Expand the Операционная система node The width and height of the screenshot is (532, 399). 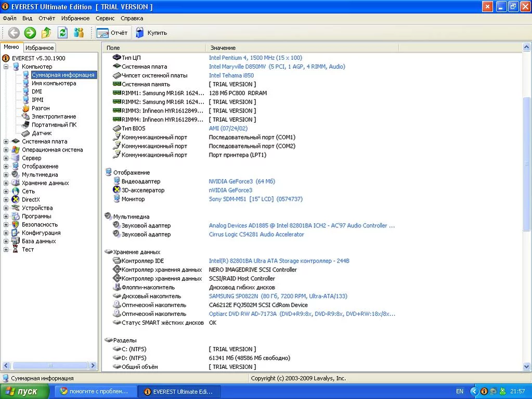tap(6, 150)
